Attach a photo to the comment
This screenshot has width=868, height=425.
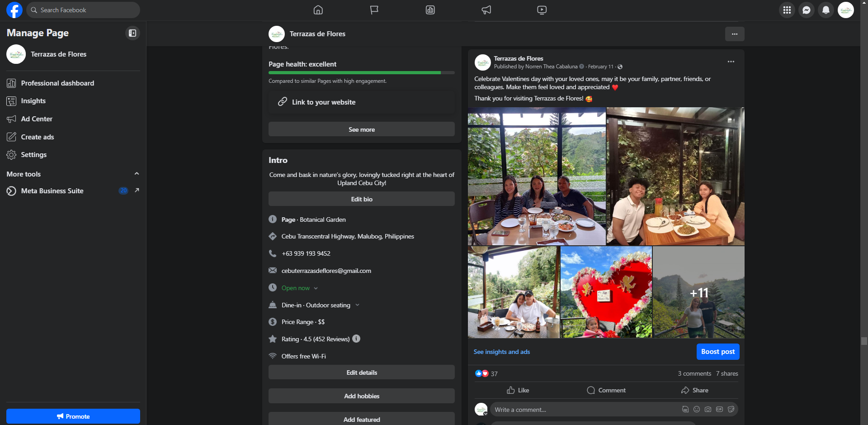[x=708, y=410]
